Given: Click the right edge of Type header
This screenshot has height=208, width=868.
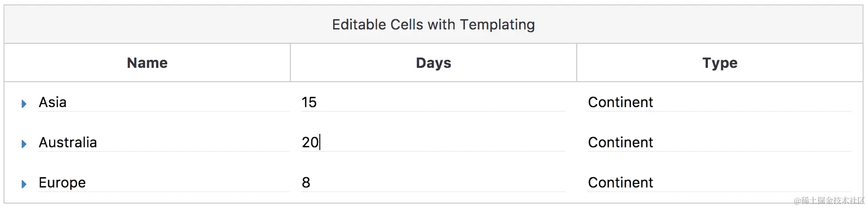Looking at the screenshot, I should point(862,63).
